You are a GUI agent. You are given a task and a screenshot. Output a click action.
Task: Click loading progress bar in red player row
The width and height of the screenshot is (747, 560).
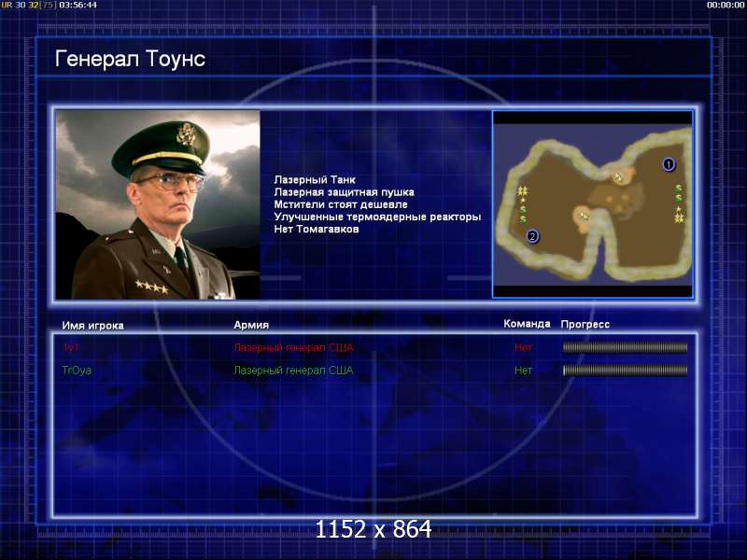tap(625, 347)
